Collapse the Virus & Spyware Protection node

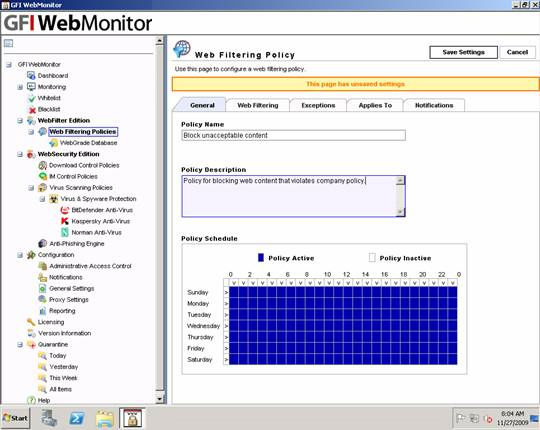(42, 199)
